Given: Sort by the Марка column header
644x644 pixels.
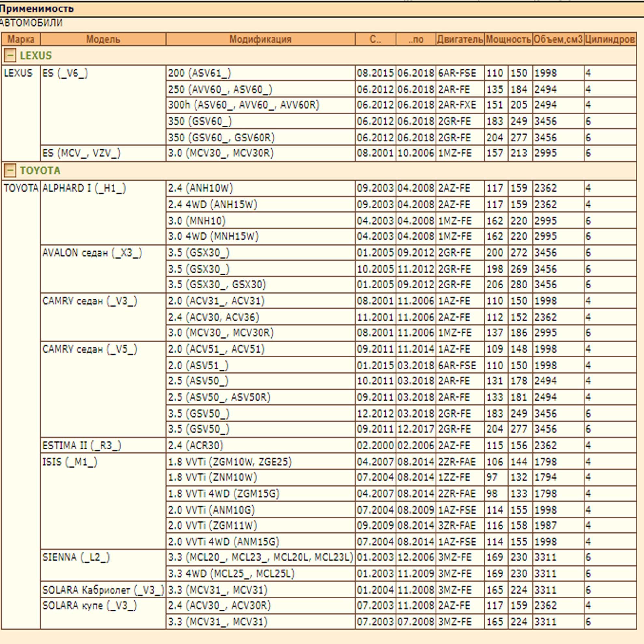Looking at the screenshot, I should click(x=21, y=39).
